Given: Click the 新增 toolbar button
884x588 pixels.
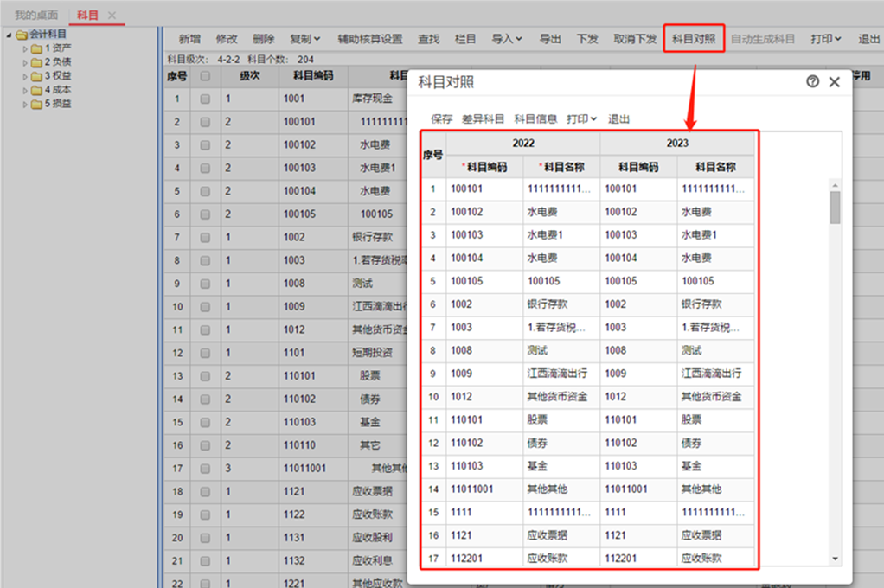Looking at the screenshot, I should point(189,39).
